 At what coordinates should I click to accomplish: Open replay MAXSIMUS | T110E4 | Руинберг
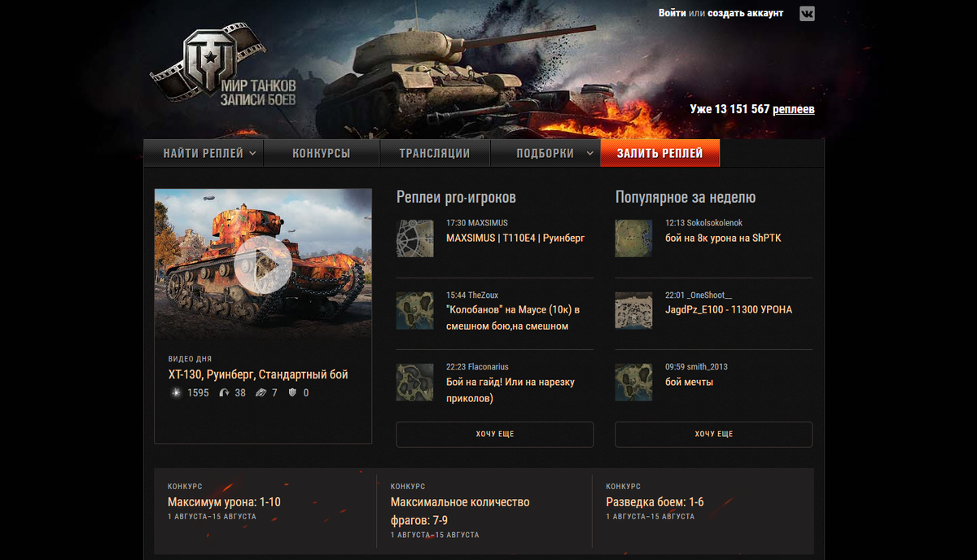coord(515,238)
